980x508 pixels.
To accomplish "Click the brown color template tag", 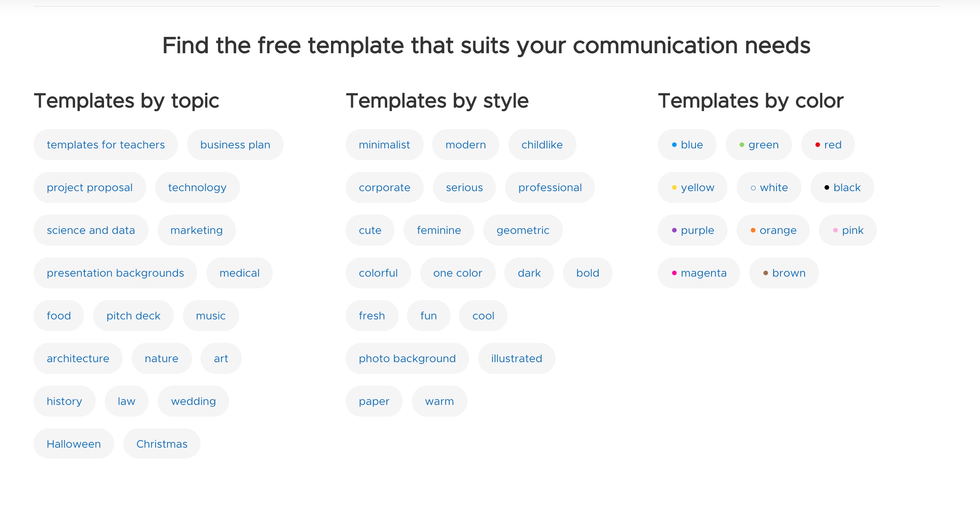I will click(784, 273).
